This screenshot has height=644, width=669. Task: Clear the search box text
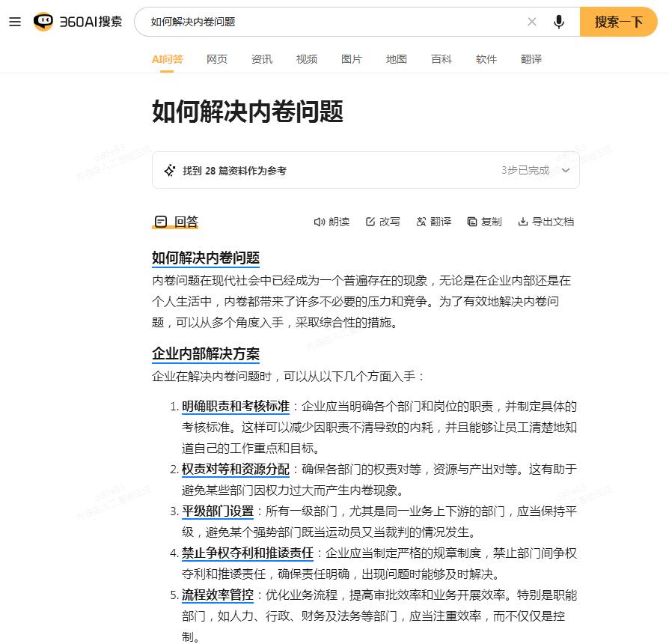pyautogui.click(x=532, y=22)
